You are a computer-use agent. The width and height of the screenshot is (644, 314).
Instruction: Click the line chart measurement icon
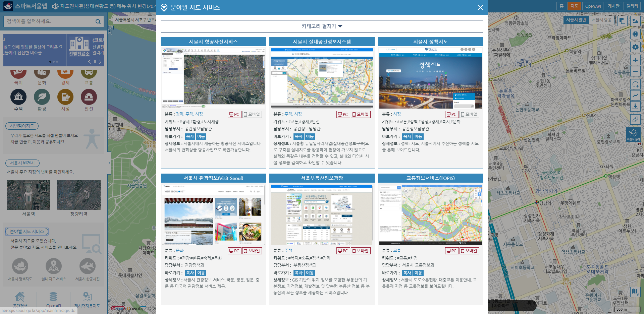click(635, 95)
